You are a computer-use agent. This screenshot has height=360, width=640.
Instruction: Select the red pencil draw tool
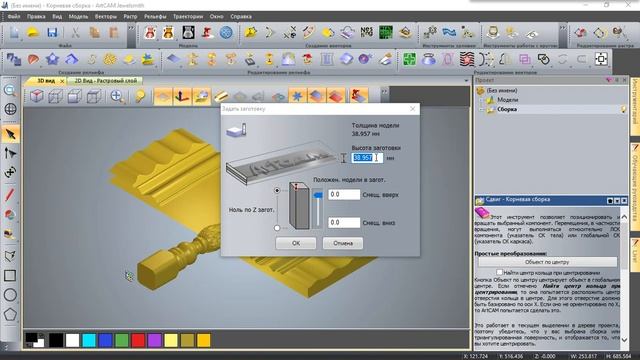(x=10, y=195)
